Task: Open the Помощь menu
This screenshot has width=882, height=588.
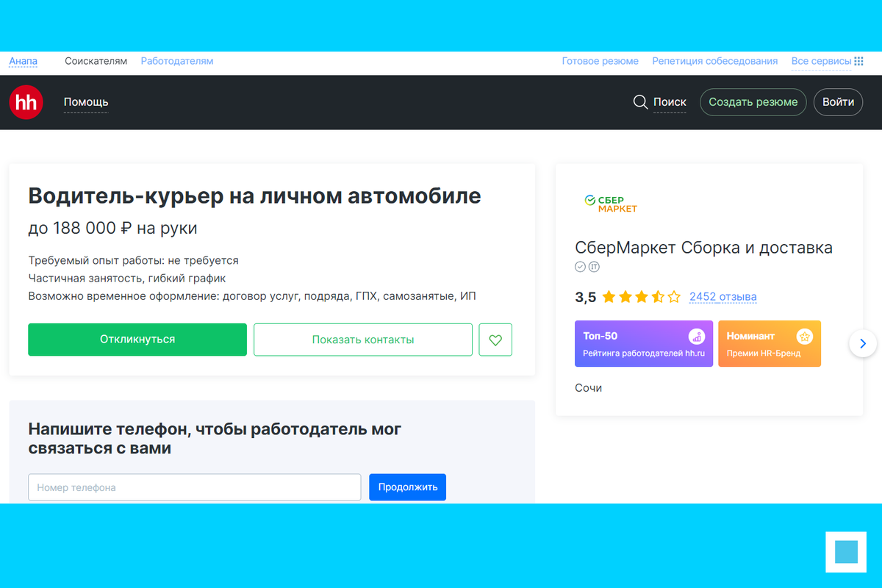Action: (x=86, y=102)
